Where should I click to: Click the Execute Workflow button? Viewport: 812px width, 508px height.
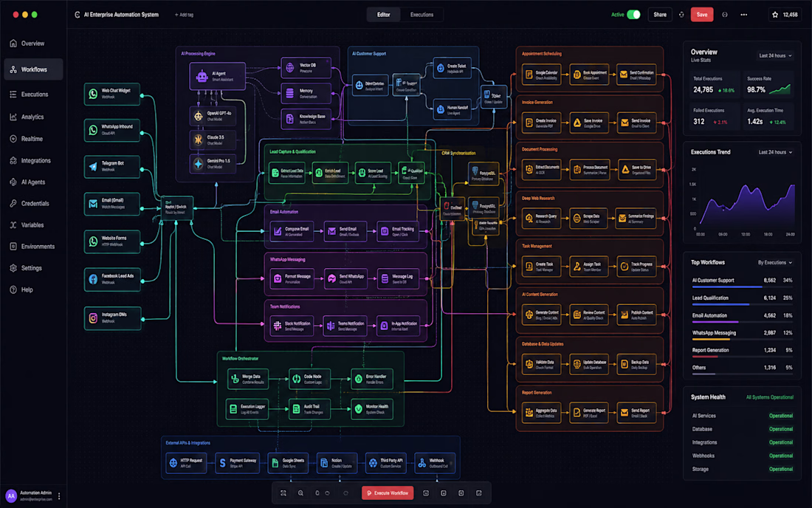(x=388, y=493)
